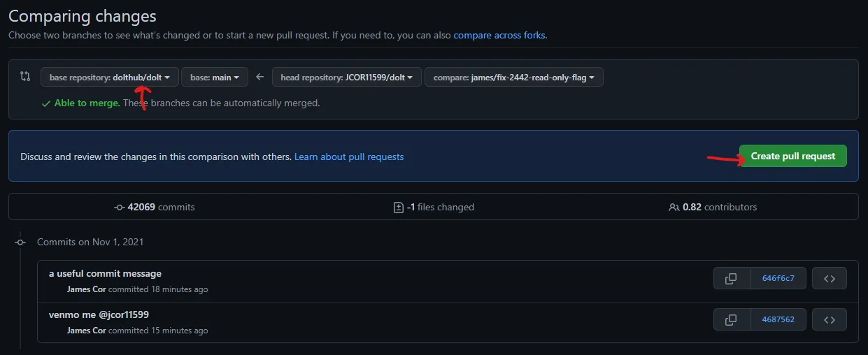
Task: Select the compare branch james/fix-2442-read-only-flag dropdown
Action: [513, 78]
